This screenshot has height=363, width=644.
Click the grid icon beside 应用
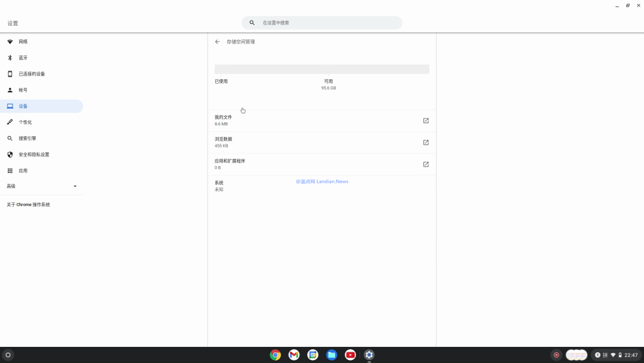click(x=10, y=171)
